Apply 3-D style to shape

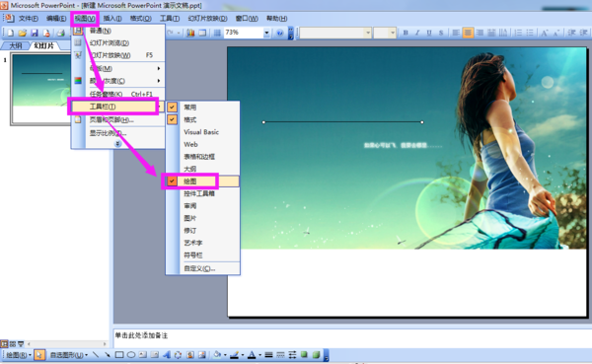point(316,354)
